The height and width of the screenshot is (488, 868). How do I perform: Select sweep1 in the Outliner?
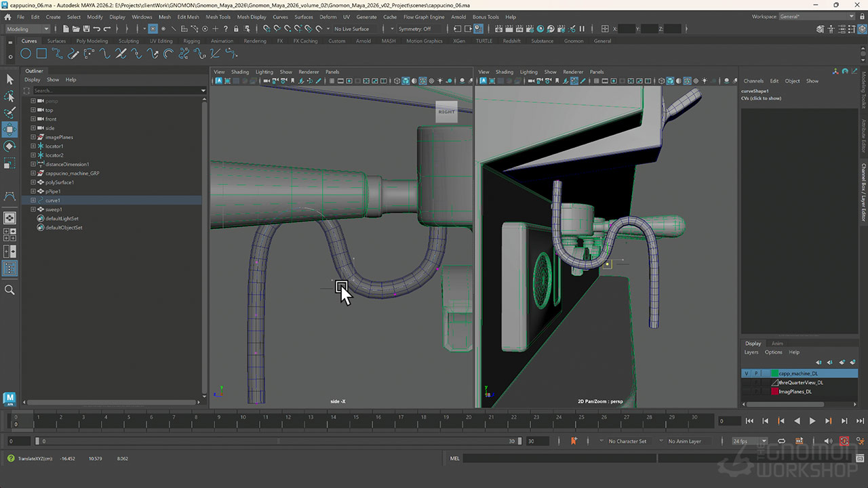pyautogui.click(x=53, y=209)
